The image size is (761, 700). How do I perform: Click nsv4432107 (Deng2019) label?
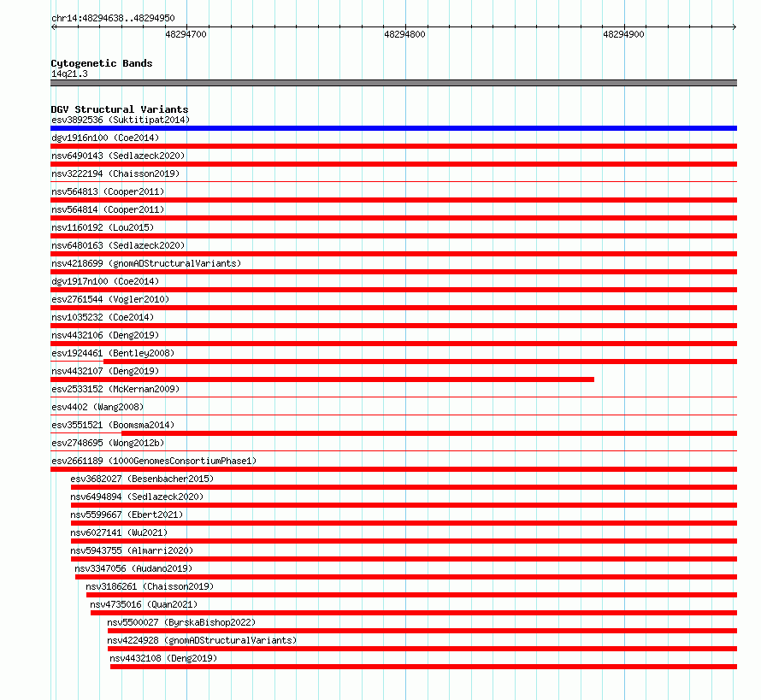click(105, 371)
